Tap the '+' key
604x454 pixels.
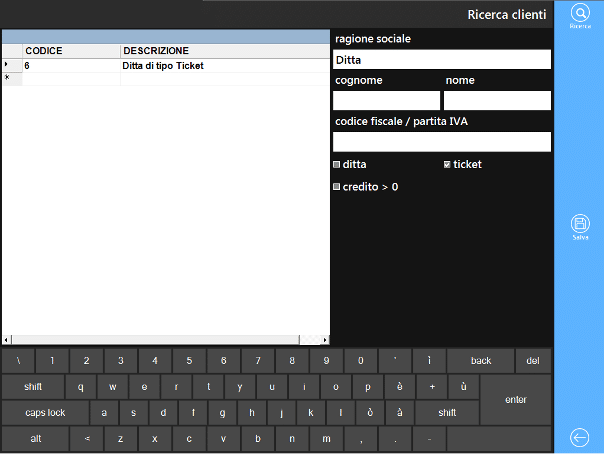(432, 387)
